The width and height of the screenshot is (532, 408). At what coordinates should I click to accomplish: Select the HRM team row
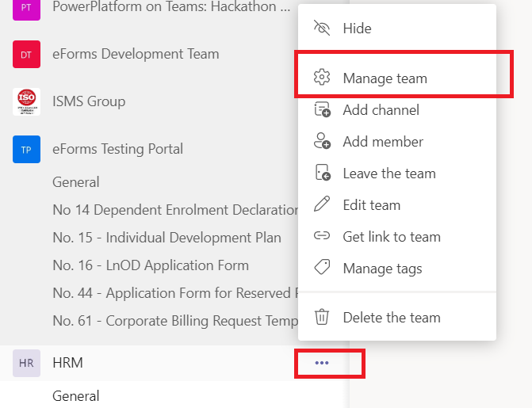tap(174, 363)
